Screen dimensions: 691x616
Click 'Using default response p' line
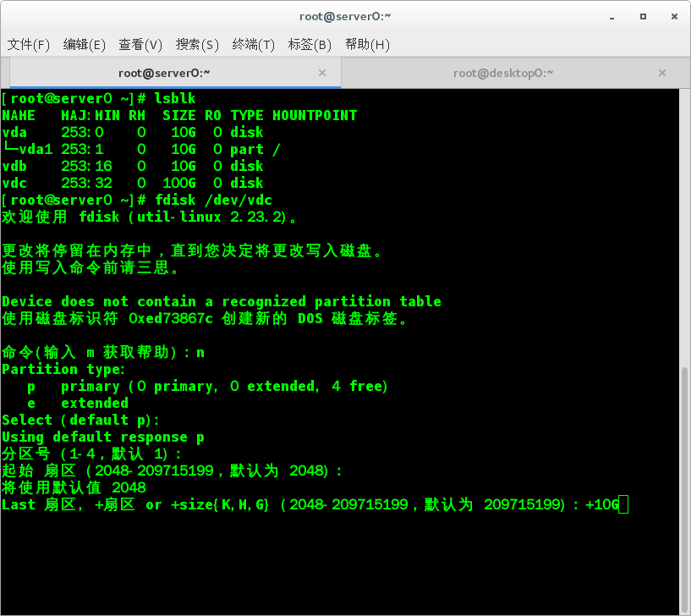click(x=103, y=437)
